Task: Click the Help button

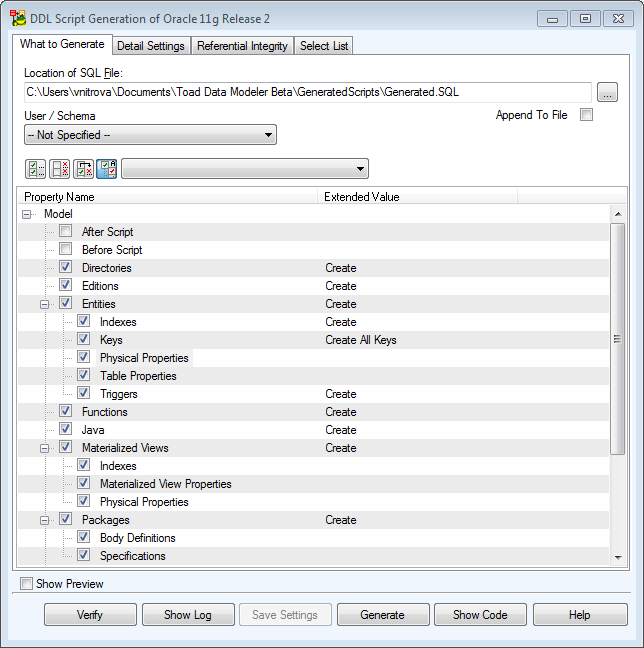Action: pos(580,615)
